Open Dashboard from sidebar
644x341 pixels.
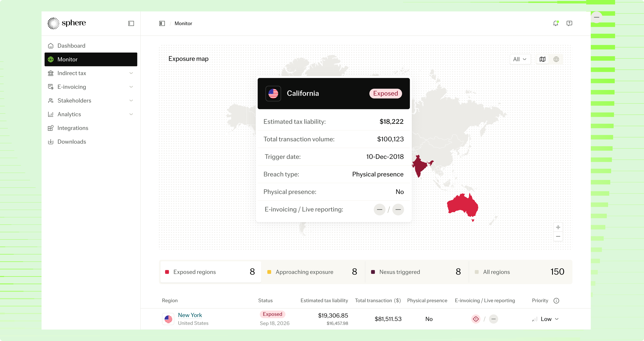[91, 46]
